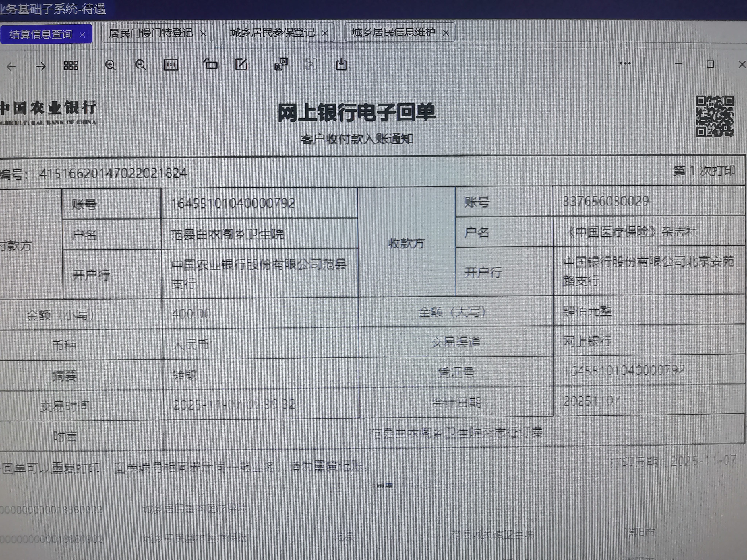
Task: Click the QR code on the receipt
Action: click(x=715, y=116)
